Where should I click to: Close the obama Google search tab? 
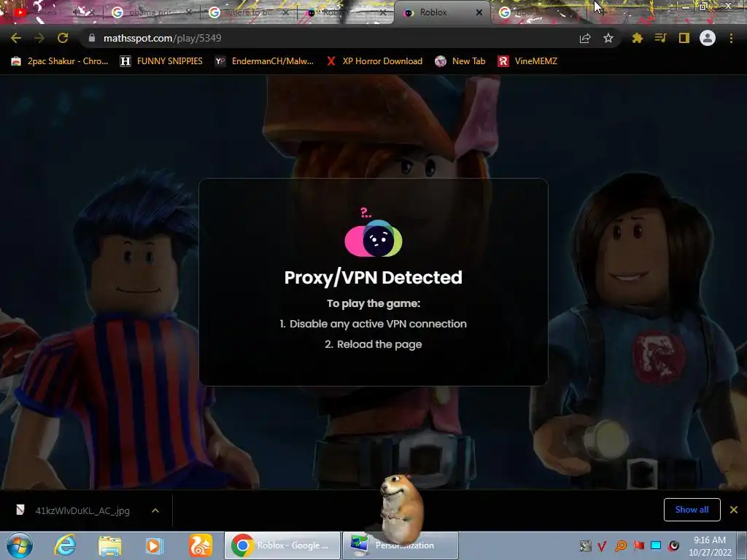(189, 12)
